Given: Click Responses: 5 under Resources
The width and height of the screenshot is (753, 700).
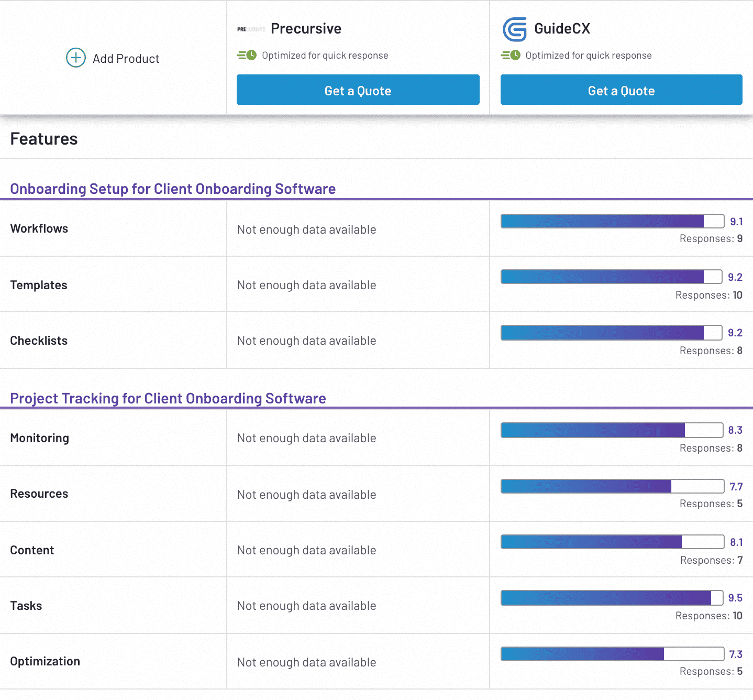Looking at the screenshot, I should click(711, 504).
